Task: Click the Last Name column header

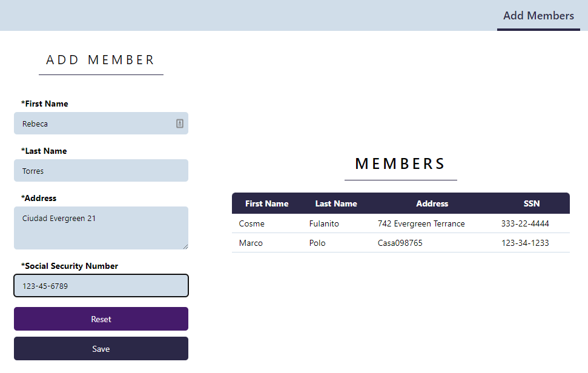Action: click(x=336, y=203)
